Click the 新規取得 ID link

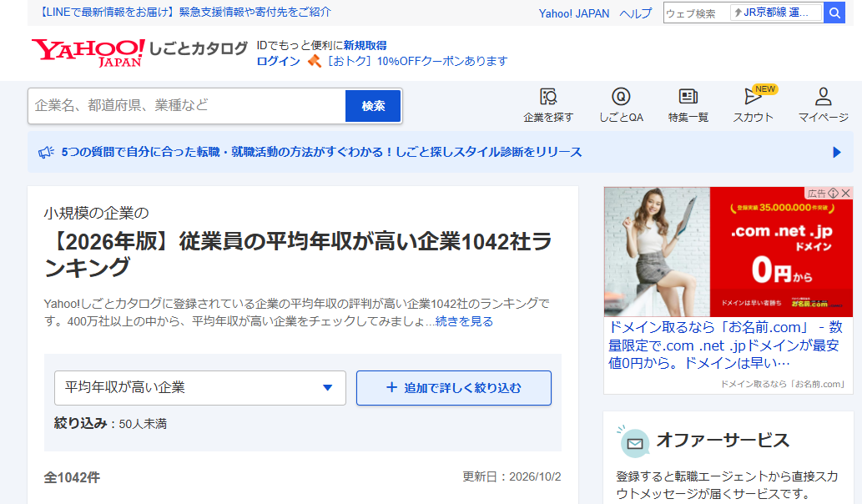(x=365, y=45)
